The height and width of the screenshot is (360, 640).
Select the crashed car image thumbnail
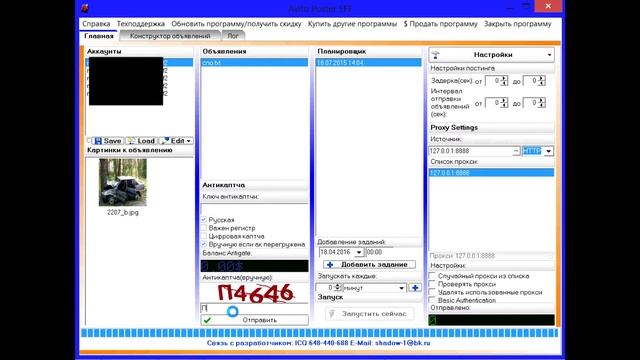pyautogui.click(x=123, y=182)
